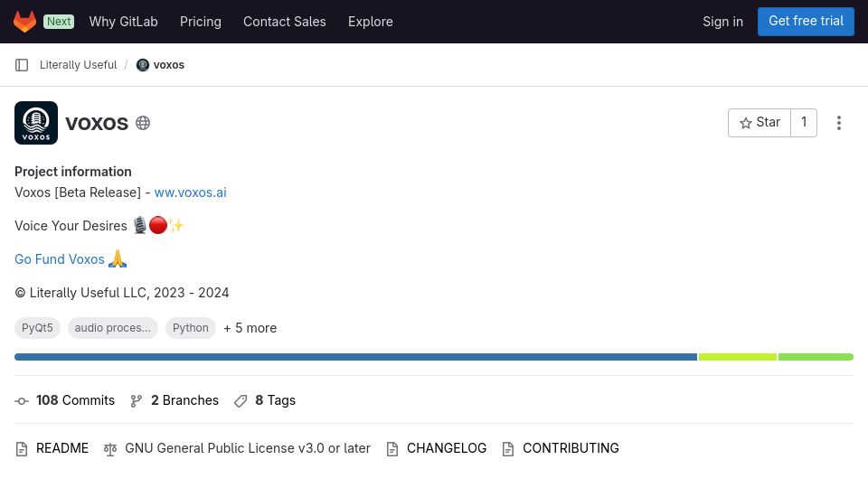Viewport: 868px width, 488px height.
Task: Open the Explore menu item
Action: [x=371, y=22]
